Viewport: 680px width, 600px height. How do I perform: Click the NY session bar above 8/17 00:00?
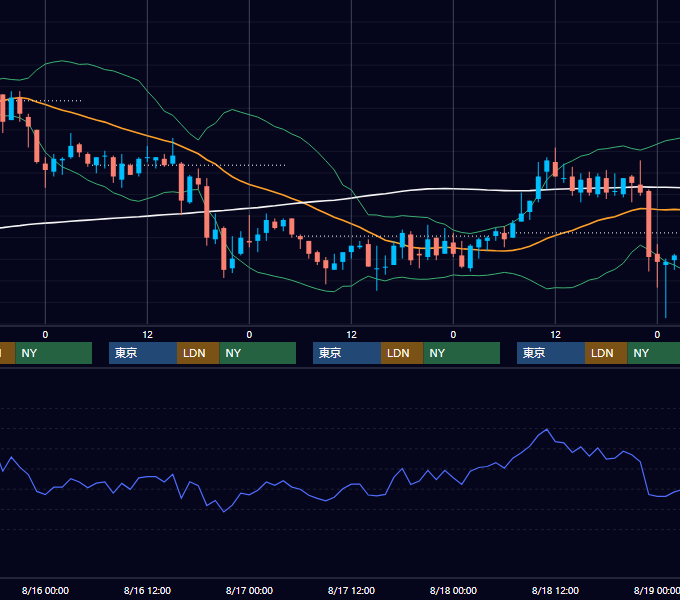[258, 353]
